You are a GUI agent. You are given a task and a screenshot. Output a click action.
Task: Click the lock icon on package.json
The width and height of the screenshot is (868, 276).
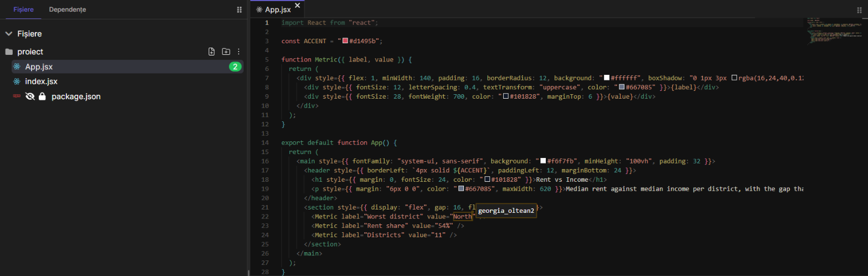tap(42, 96)
